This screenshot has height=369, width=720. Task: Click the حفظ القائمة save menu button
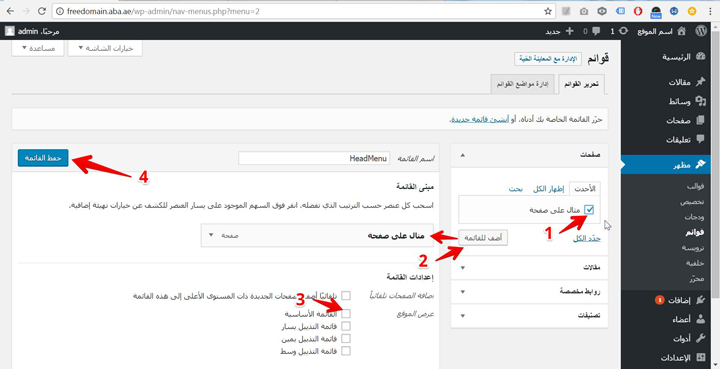43,158
